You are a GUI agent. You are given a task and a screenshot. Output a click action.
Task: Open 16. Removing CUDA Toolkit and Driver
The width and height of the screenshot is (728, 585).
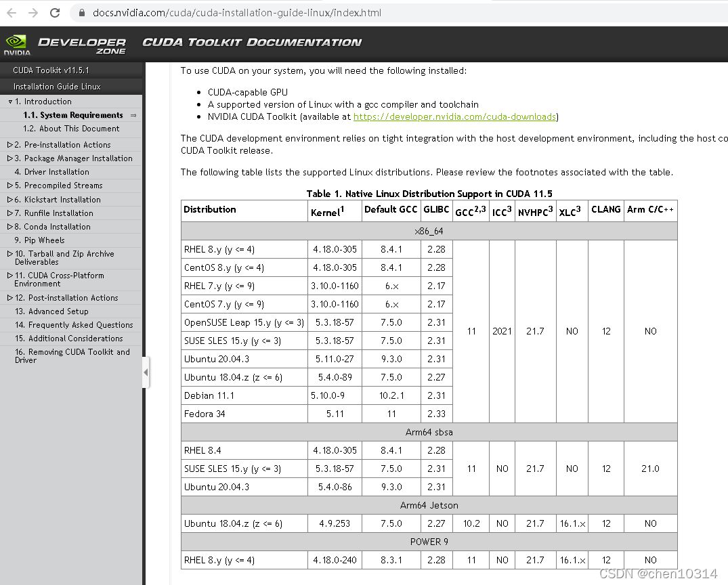point(72,355)
